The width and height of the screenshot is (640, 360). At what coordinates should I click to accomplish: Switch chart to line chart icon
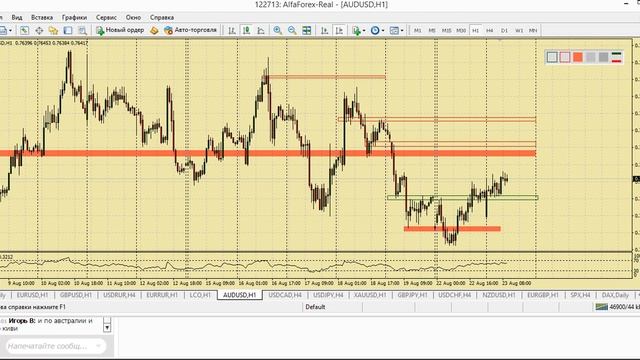(261, 30)
